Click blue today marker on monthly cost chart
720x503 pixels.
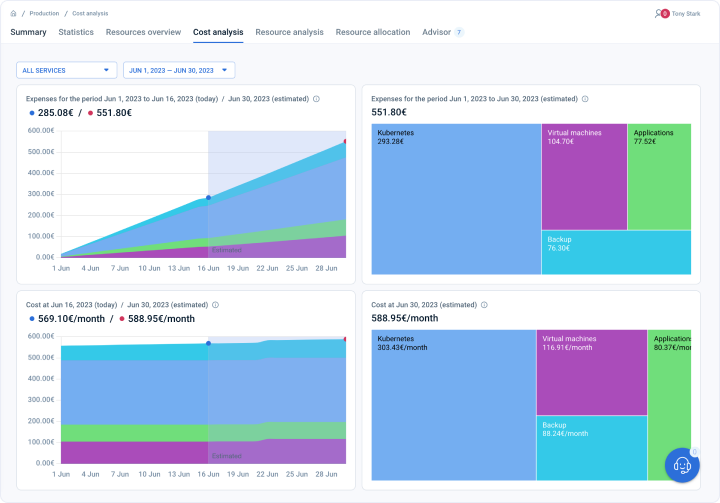pos(208,343)
